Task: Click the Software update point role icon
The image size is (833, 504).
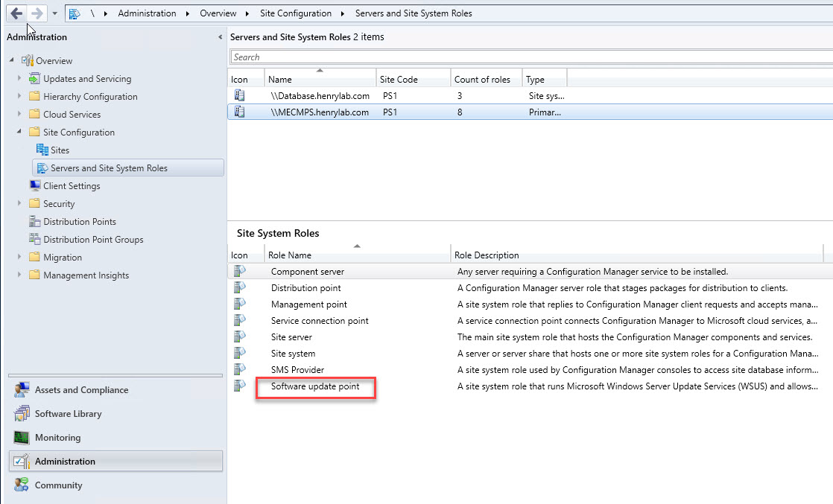Action: coord(239,386)
